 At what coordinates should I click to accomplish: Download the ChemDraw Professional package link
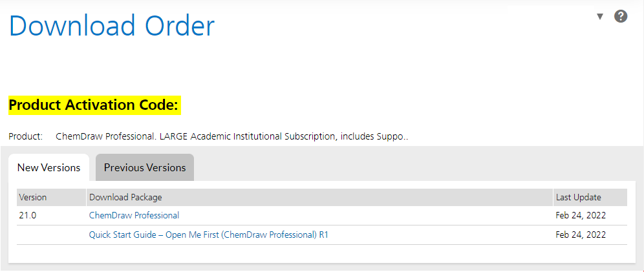click(134, 215)
